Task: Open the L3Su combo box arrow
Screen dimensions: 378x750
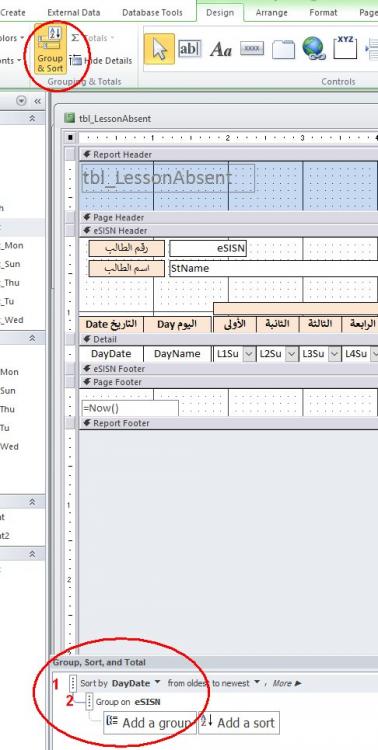Action: coord(334,354)
